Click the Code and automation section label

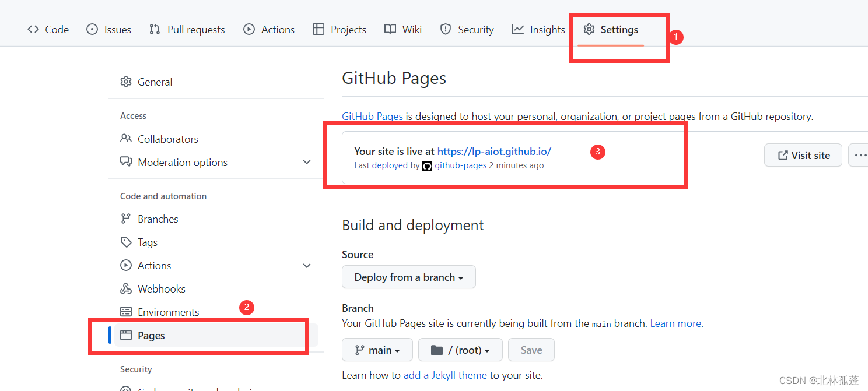tap(163, 196)
